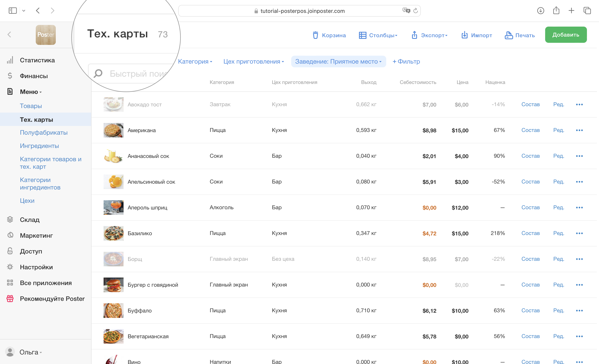Go to Полуфабрикаты in the Меню submenu
The image size is (599, 364).
click(44, 133)
